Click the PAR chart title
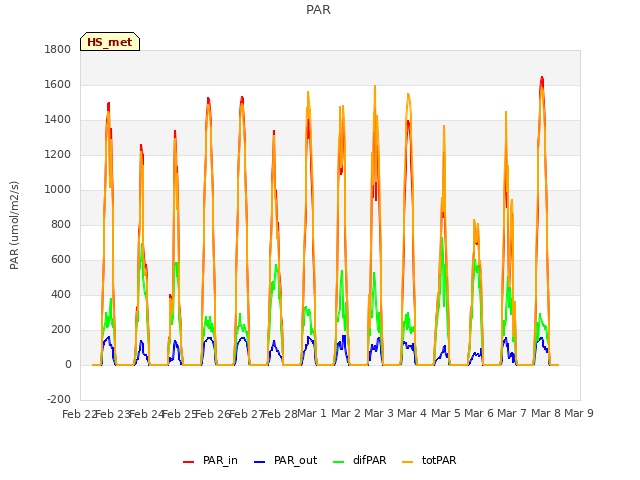Viewport: 640px width, 480px height. [318, 10]
